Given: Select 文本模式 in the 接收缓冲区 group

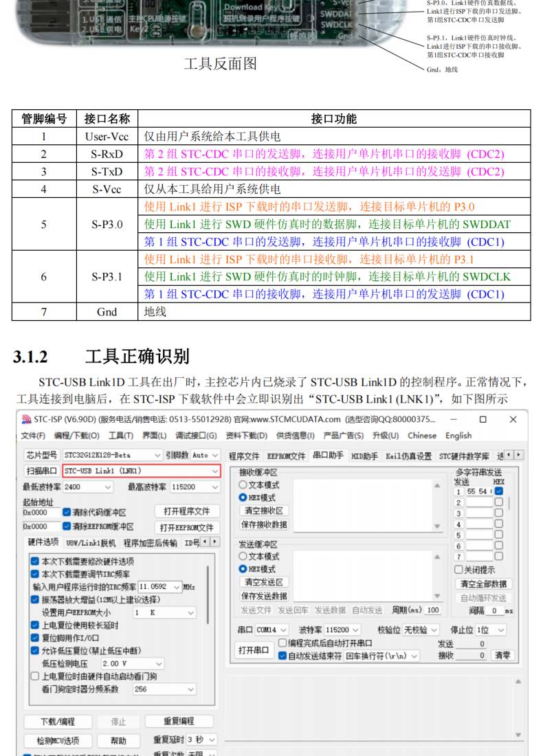Looking at the screenshot, I should (x=243, y=485).
